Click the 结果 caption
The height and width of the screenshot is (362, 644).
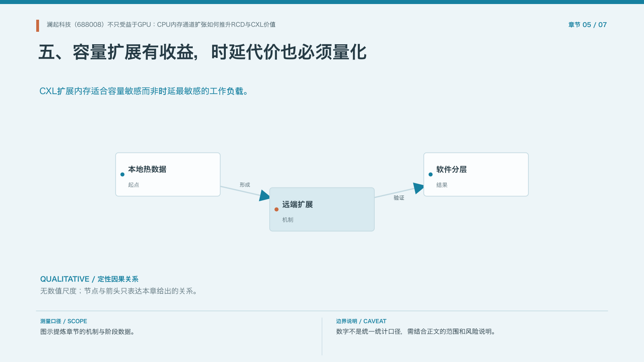[x=442, y=185]
